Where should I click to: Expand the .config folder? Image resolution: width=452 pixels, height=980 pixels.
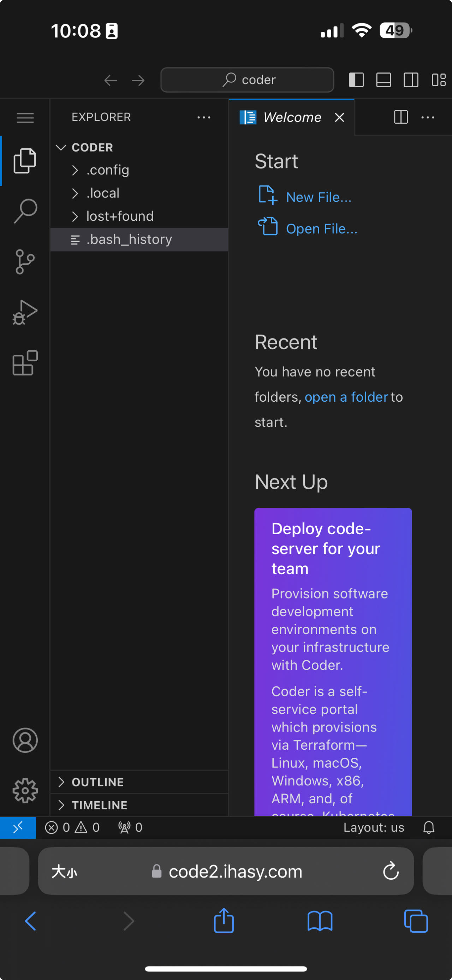(108, 170)
